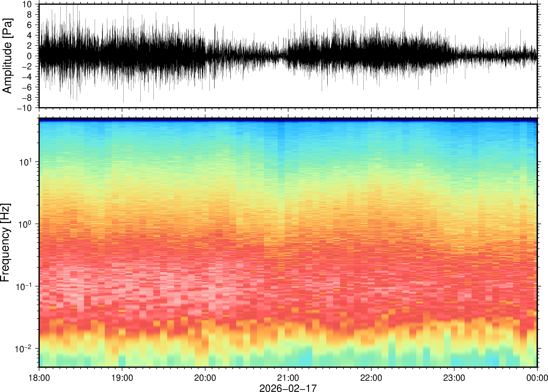Click the 10⁻¹ frequency tick label
The width and height of the screenshot is (548, 392).
coord(24,286)
